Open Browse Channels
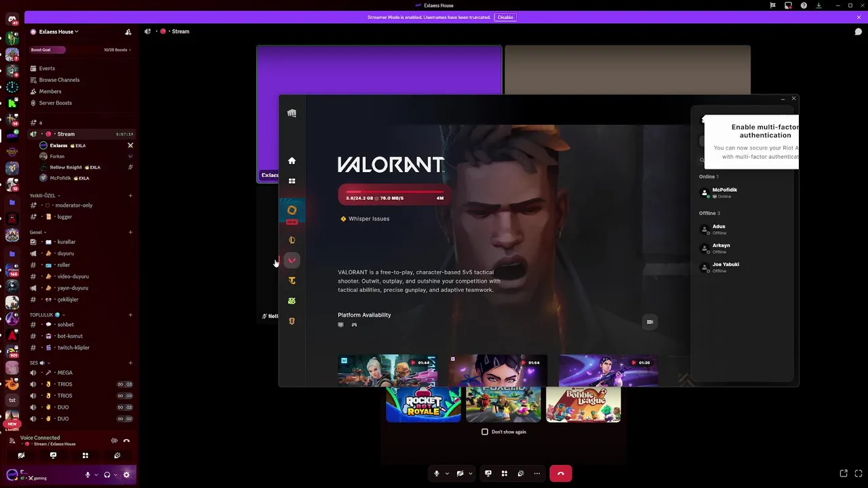 point(59,80)
